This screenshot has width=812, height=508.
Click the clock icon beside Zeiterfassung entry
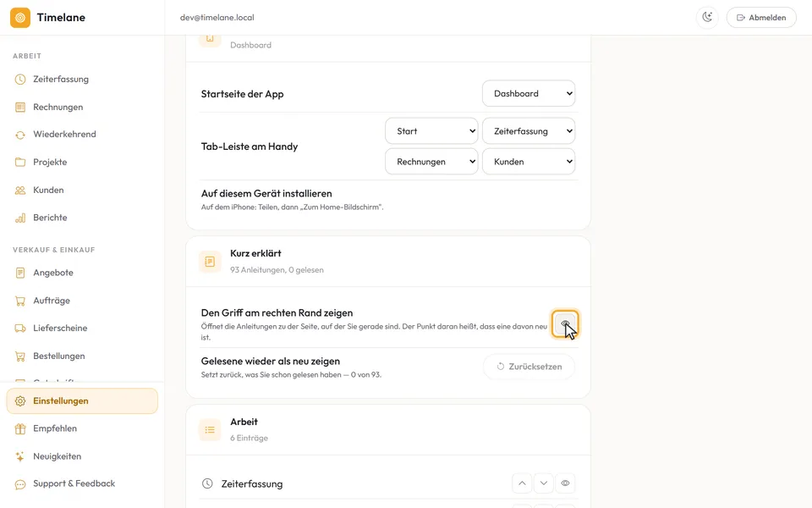tap(207, 483)
